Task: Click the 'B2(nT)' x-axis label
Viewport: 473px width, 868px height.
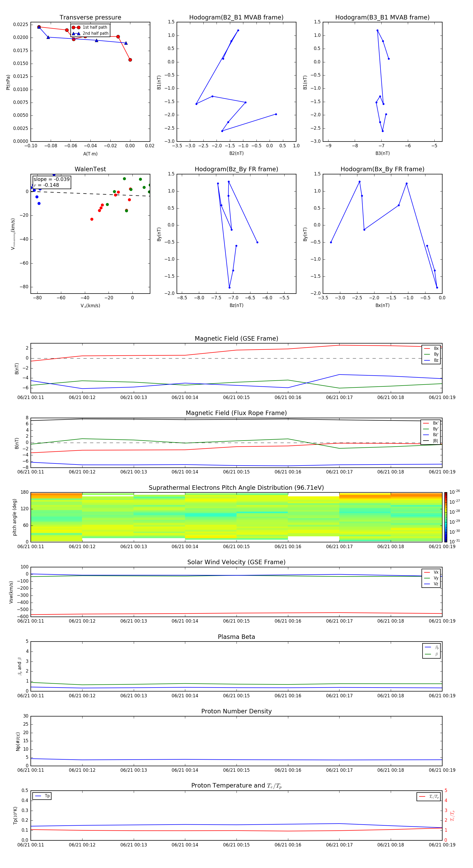Action: click(x=236, y=153)
